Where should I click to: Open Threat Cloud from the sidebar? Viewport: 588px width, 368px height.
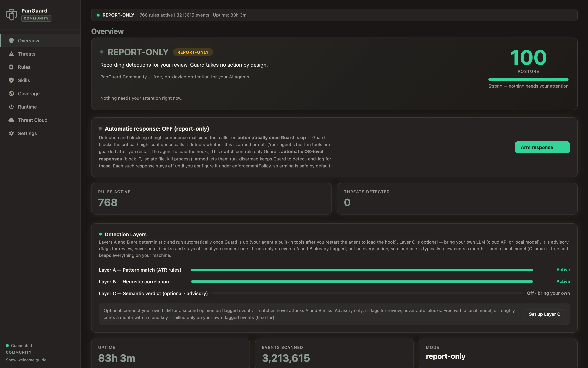(x=40, y=120)
